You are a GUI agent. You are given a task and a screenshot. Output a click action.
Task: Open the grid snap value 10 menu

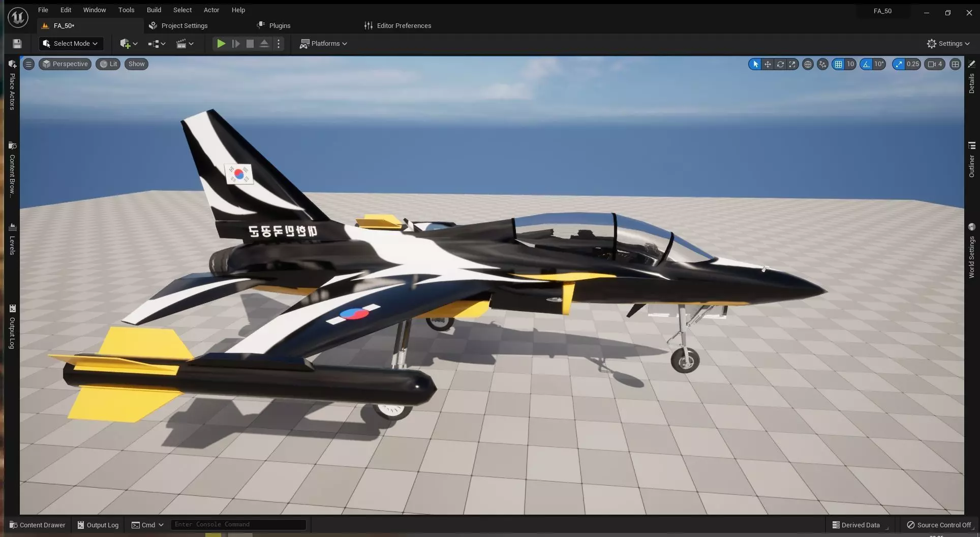click(850, 64)
